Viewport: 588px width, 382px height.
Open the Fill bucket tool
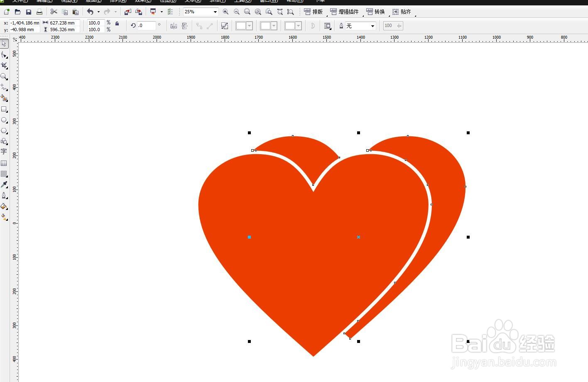(x=4, y=206)
